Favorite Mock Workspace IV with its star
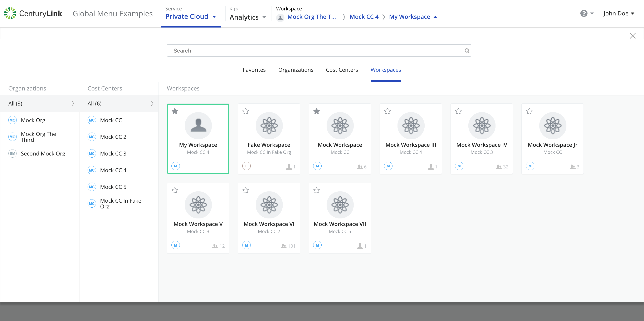 click(458, 111)
